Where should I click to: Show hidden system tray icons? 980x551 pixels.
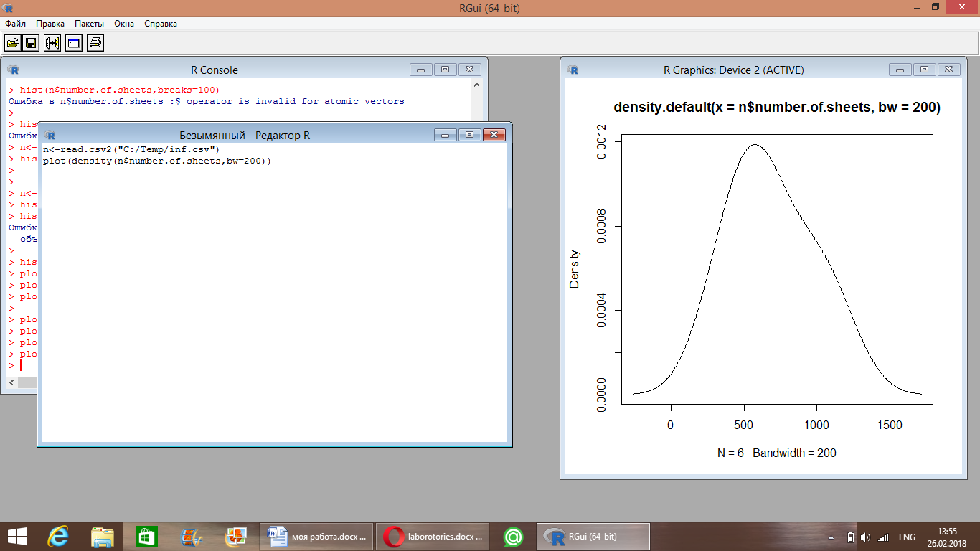831,537
